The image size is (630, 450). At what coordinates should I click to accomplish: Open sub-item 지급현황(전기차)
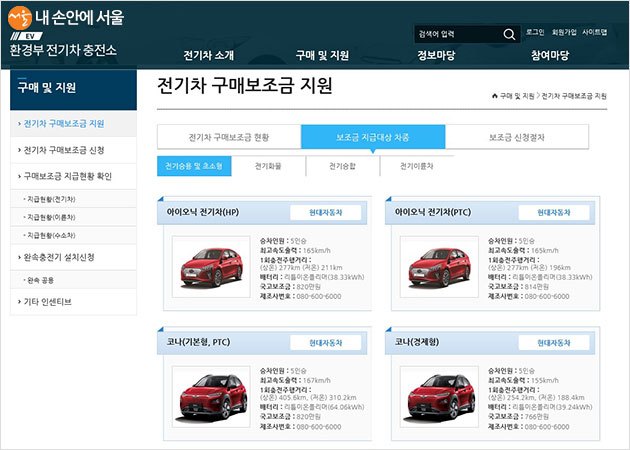pos(73,199)
